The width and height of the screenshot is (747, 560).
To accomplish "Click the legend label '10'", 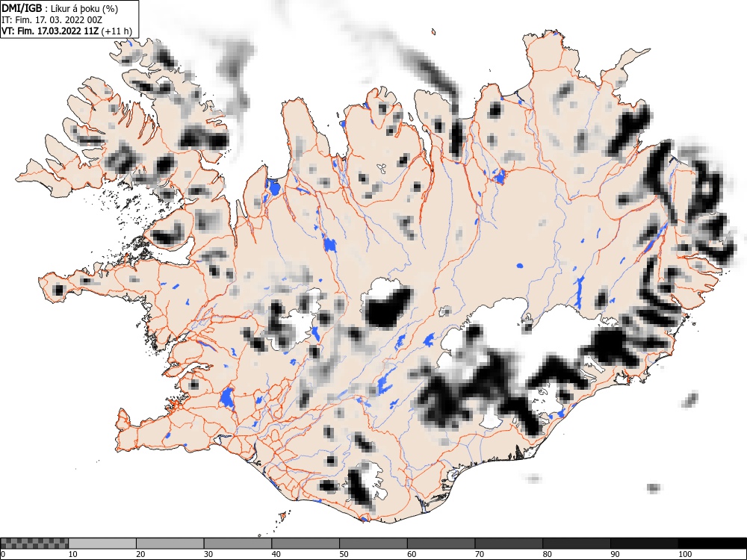I will click(73, 554).
